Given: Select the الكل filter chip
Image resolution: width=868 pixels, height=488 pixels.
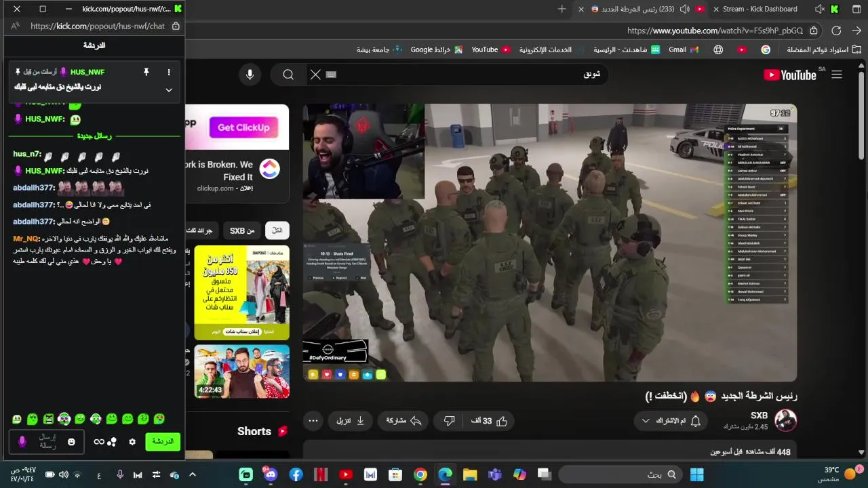Looking at the screenshot, I should pos(277,230).
